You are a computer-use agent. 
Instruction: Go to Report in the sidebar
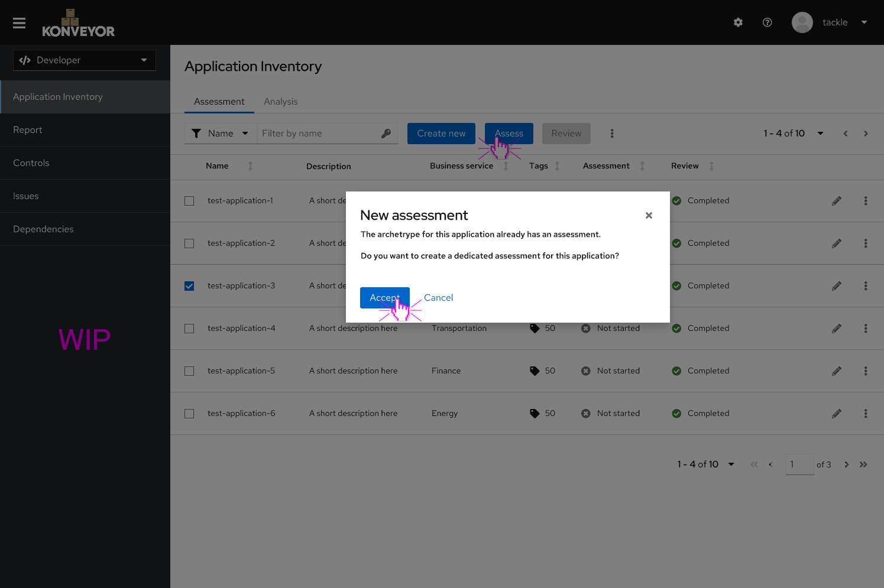pyautogui.click(x=27, y=129)
